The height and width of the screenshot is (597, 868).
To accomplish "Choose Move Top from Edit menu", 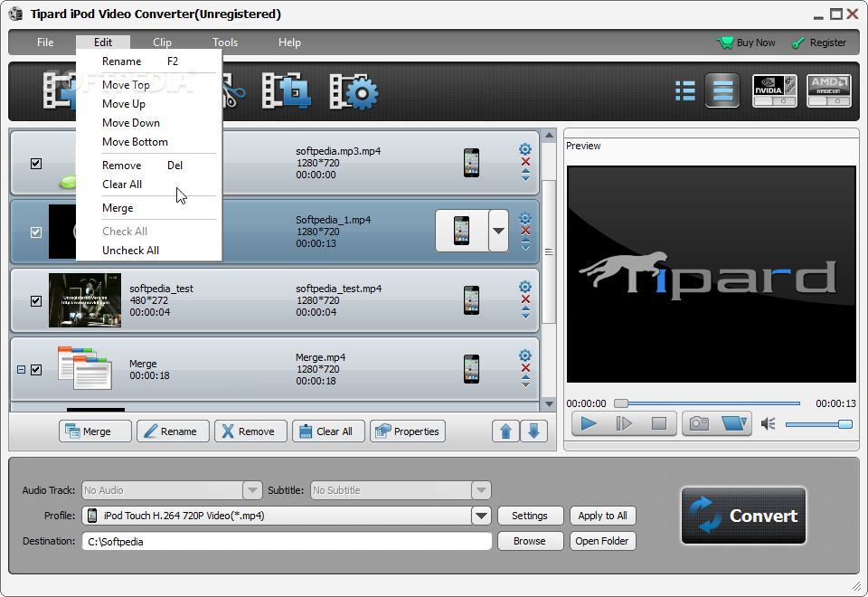I will tap(149, 85).
